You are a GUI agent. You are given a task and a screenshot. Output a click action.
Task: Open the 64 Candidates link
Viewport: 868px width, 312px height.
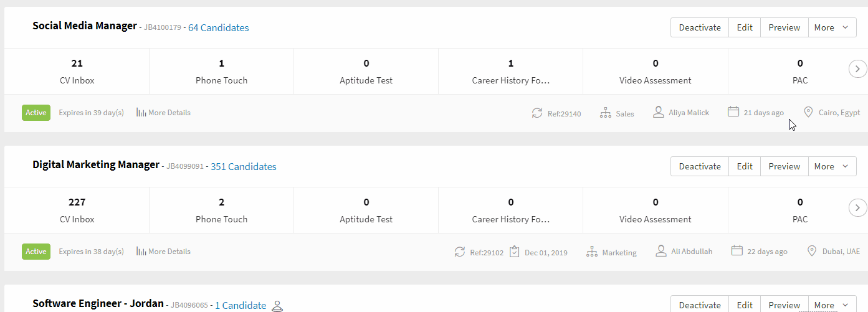[218, 27]
